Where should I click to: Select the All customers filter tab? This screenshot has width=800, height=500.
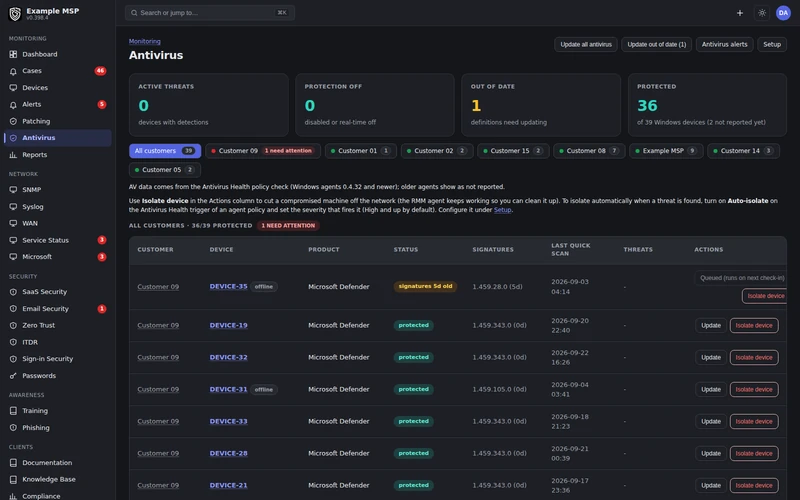coord(165,151)
